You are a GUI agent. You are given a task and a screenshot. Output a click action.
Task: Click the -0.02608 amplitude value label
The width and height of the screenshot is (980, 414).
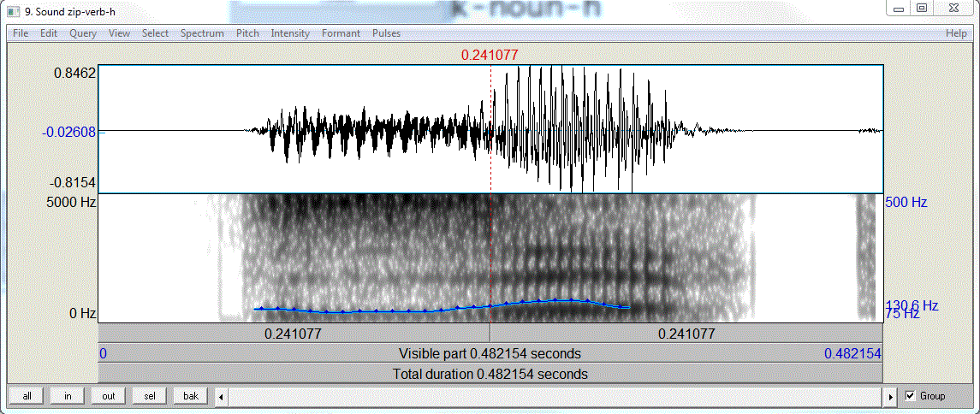point(69,132)
